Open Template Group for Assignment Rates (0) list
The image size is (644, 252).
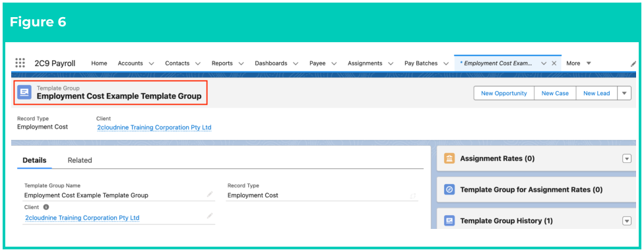point(531,189)
